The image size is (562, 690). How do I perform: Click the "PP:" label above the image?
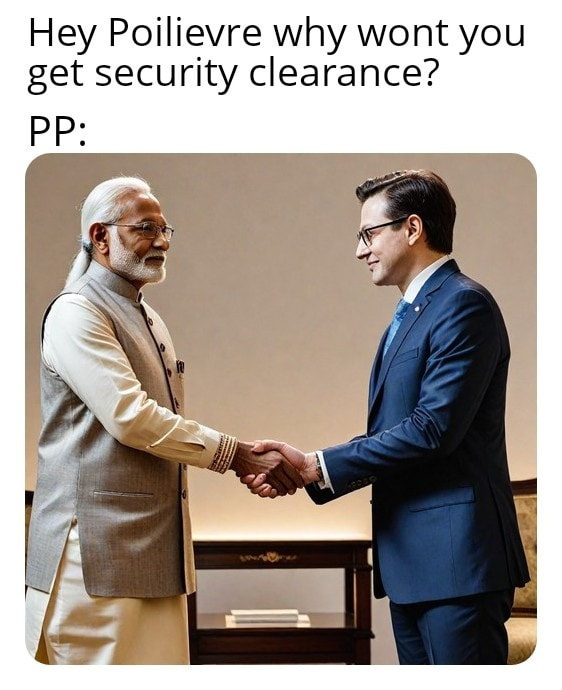57,132
